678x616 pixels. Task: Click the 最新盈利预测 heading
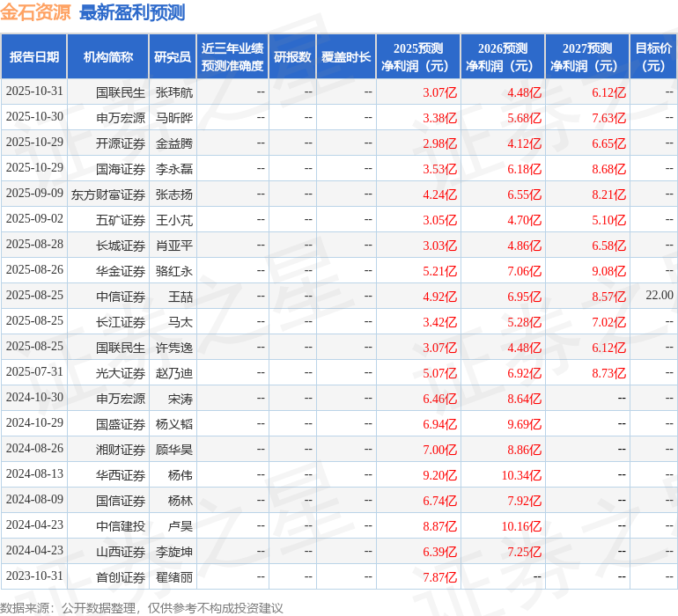(132, 12)
